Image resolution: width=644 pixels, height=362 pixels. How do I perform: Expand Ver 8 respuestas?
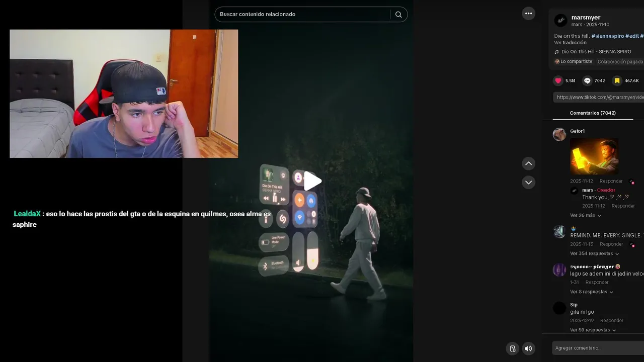pos(592,292)
